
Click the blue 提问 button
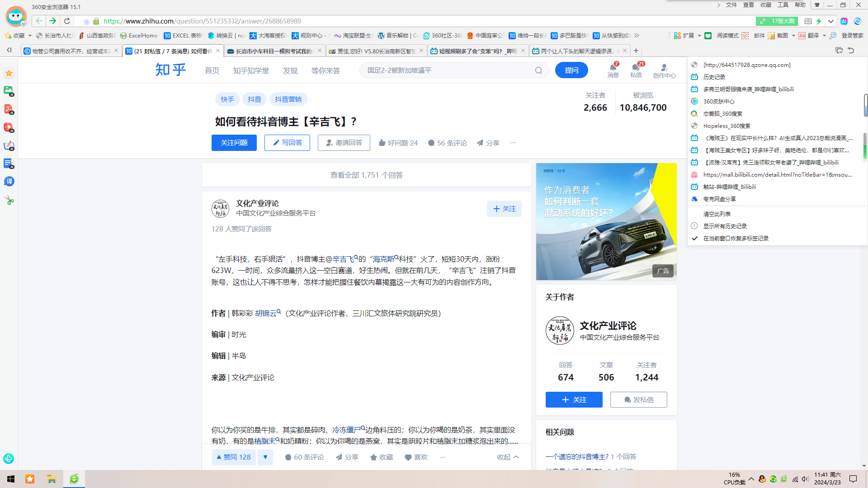click(571, 70)
